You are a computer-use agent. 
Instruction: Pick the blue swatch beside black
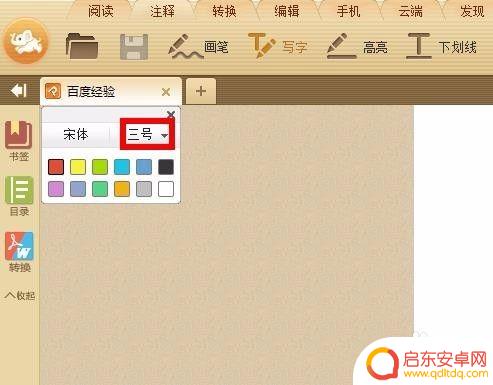[144, 167]
